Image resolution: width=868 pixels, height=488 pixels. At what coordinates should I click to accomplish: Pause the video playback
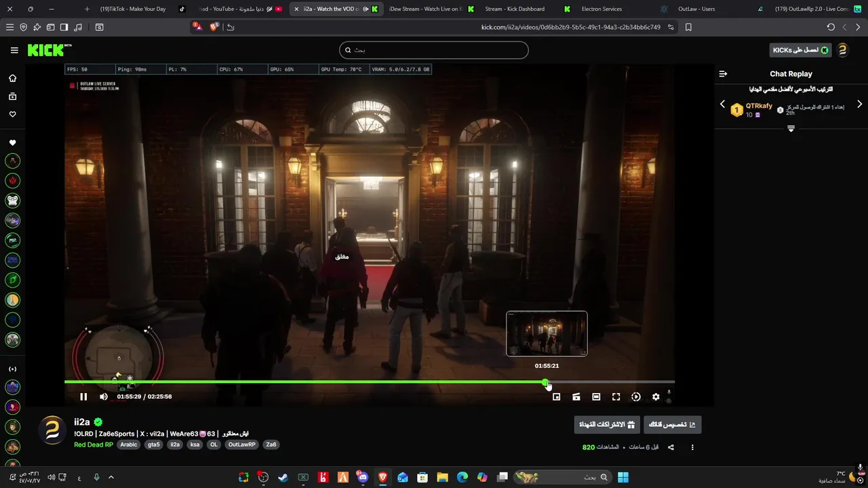click(x=83, y=396)
